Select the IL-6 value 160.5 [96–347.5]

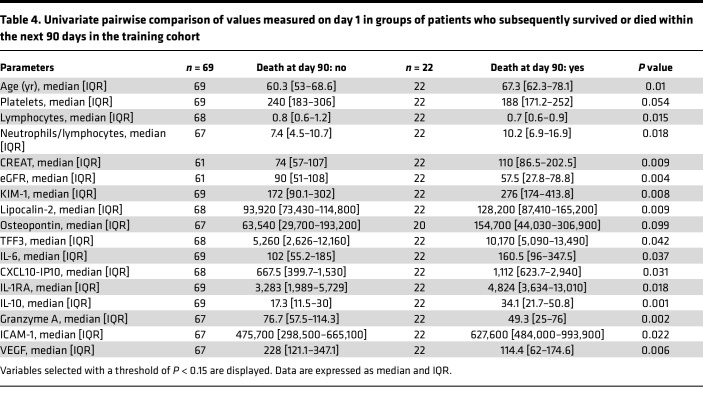pos(537,256)
